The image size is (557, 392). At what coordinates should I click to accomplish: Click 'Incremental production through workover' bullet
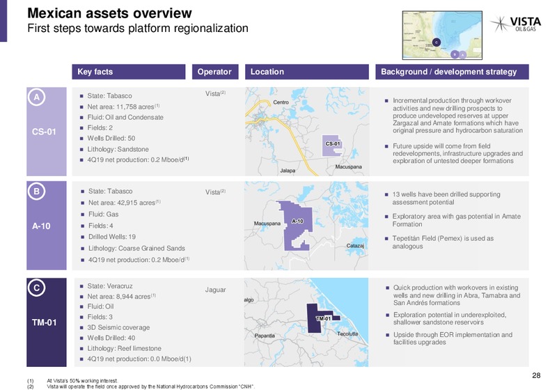click(458, 116)
